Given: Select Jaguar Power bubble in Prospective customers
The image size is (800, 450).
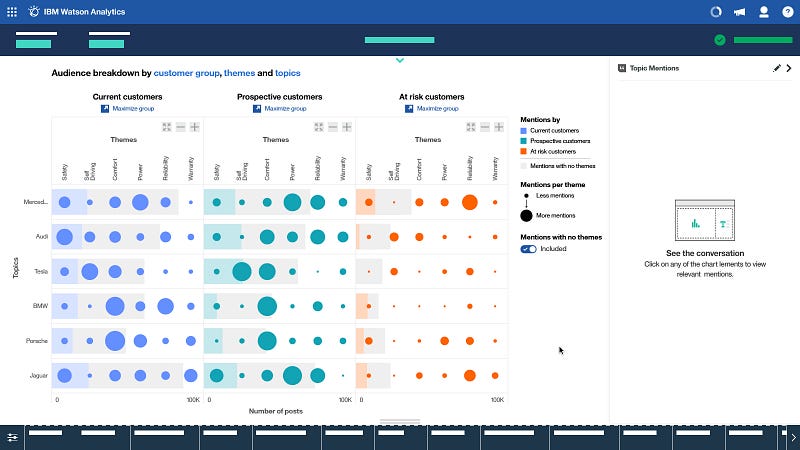Looking at the screenshot, I should 292,376.
